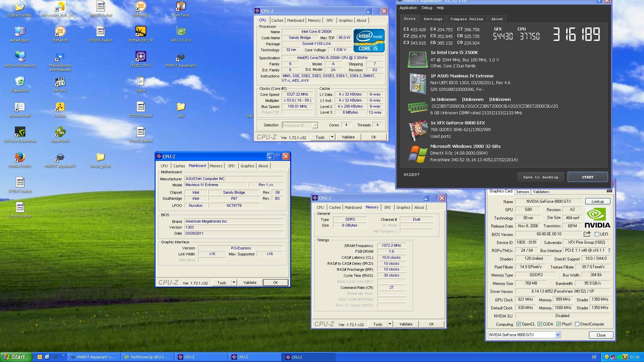Click the GPU-Z Name field value
The width and height of the screenshot is (644, 362).
click(x=549, y=201)
